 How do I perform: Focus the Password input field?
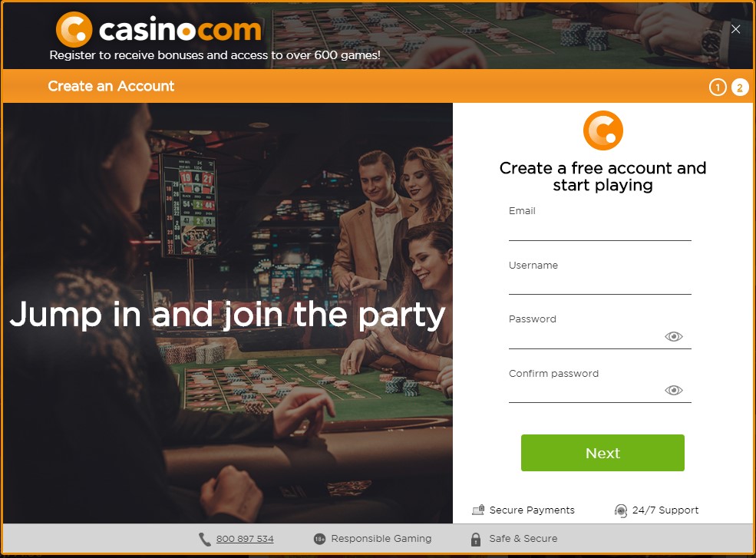pyautogui.click(x=586, y=338)
